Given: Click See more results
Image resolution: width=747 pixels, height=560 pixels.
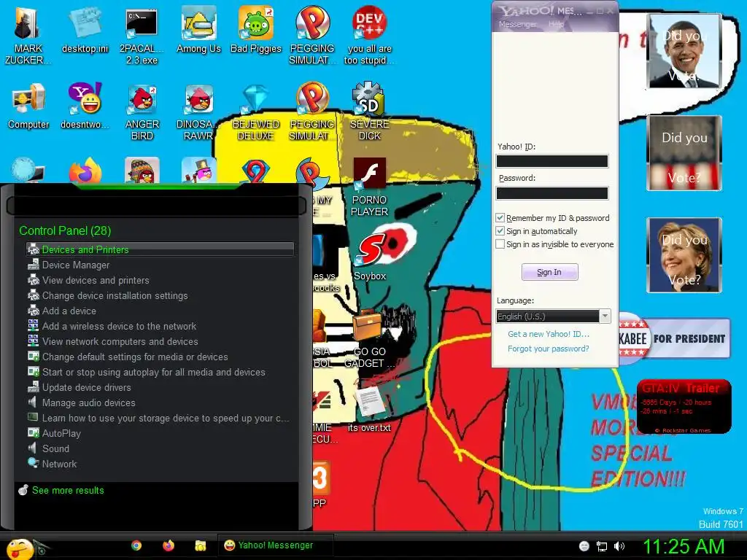Looking at the screenshot, I should 68,490.
